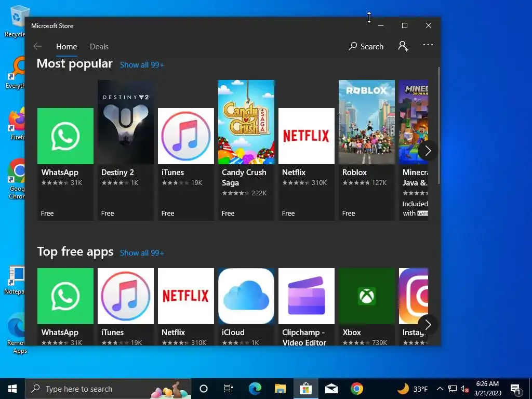Screen dimensions: 532x399
Task: Open the Instagram app icon
Action: (x=414, y=296)
